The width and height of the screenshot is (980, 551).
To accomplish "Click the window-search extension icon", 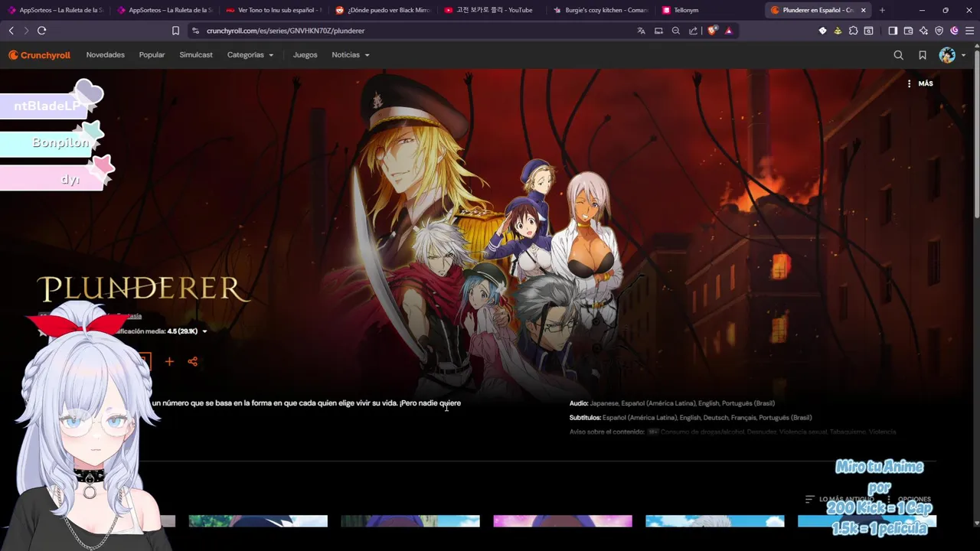I will click(868, 31).
